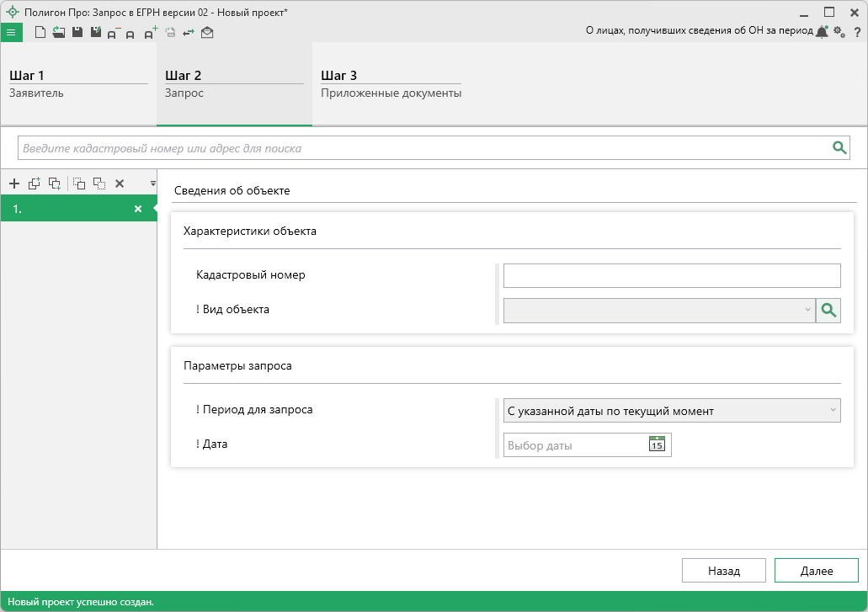
Task: Switch to Шаг 1 Заявитель tab
Action: click(x=78, y=83)
